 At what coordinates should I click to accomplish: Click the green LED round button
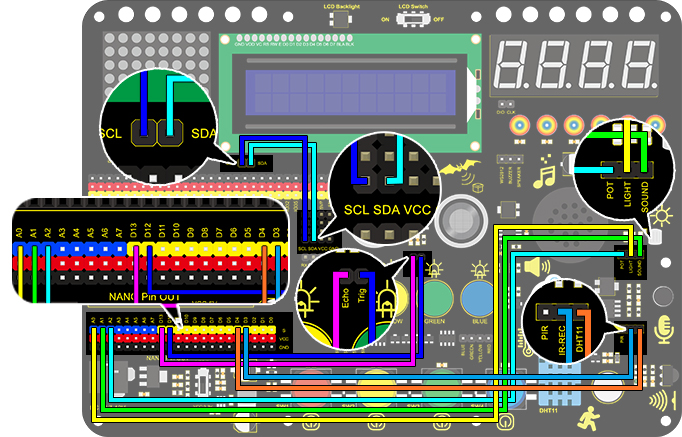coord(437,299)
